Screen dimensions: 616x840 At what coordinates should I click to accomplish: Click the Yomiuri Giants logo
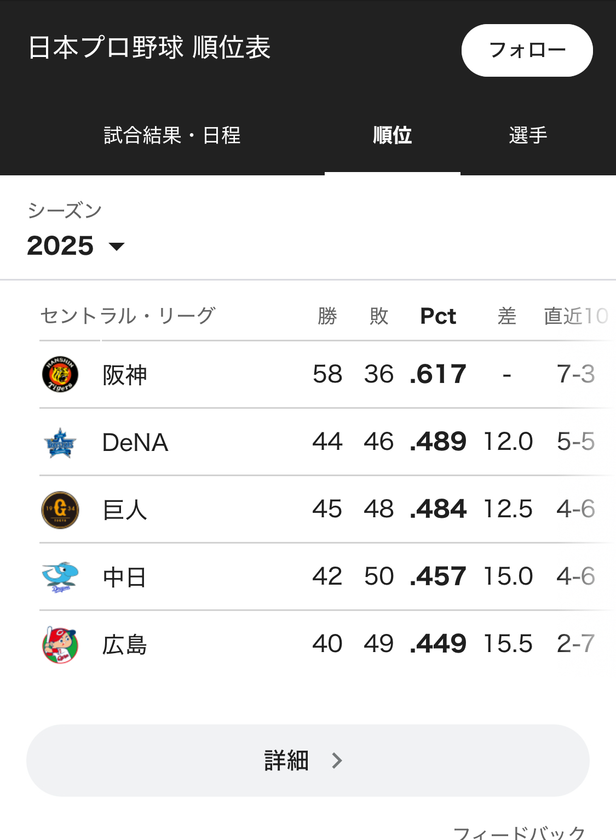[x=60, y=510]
